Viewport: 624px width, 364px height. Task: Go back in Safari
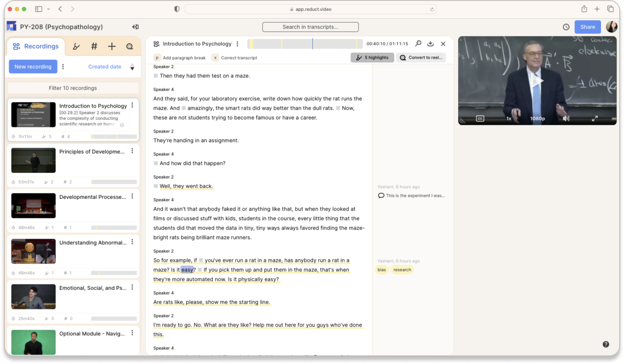pos(60,9)
